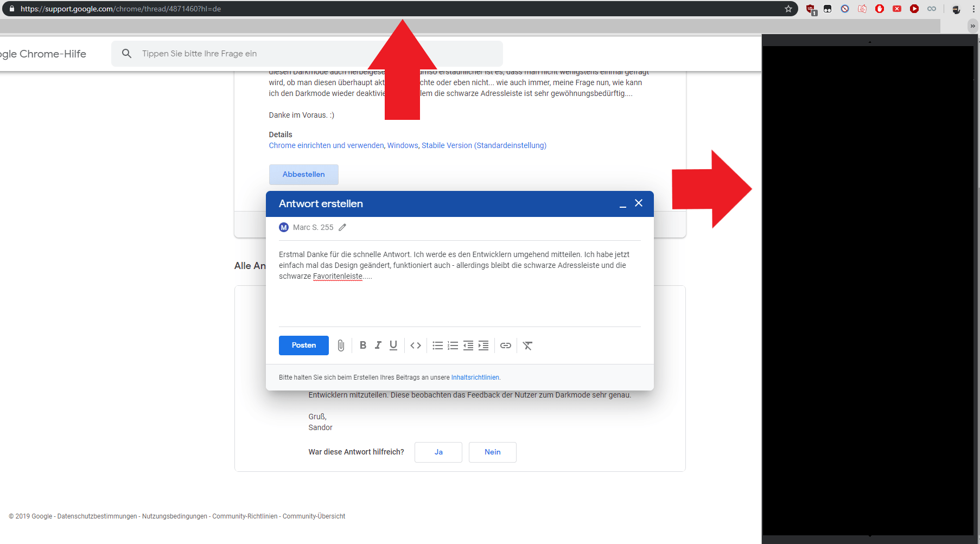
Task: Click the lock icon for site information
Action: pos(12,9)
